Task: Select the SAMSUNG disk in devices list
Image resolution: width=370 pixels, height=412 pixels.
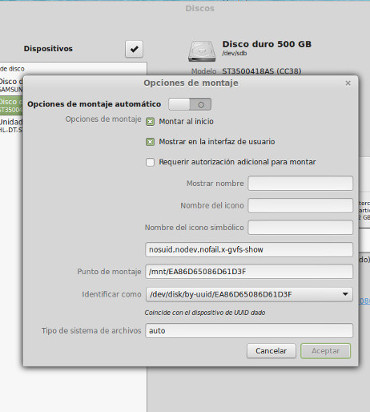Action: tap(11, 85)
